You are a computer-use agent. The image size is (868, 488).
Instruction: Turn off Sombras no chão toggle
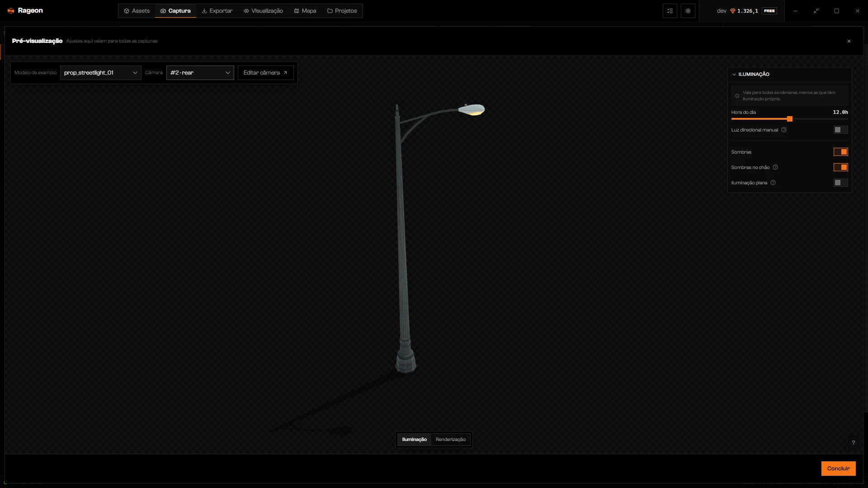point(841,167)
